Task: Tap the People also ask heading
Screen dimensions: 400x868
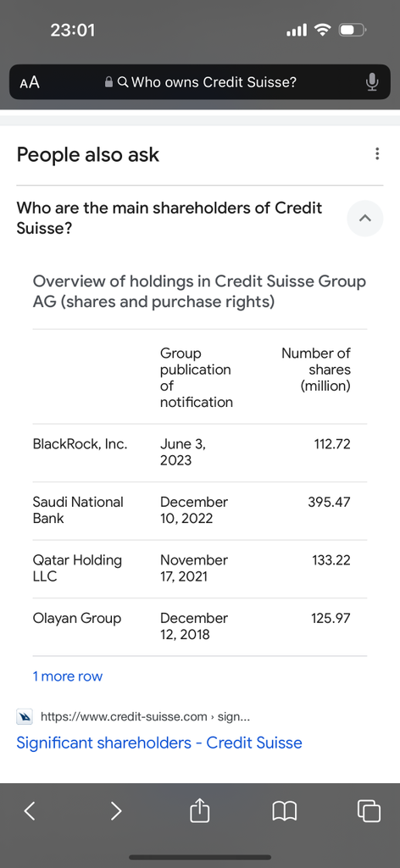Action: [x=88, y=154]
